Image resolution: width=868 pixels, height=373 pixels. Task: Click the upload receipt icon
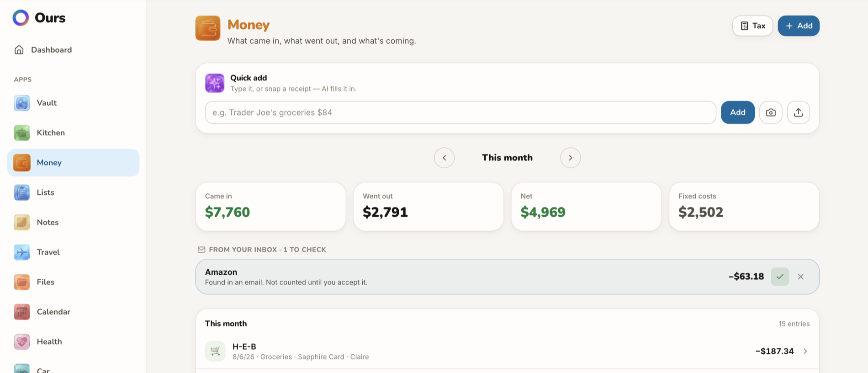click(798, 112)
